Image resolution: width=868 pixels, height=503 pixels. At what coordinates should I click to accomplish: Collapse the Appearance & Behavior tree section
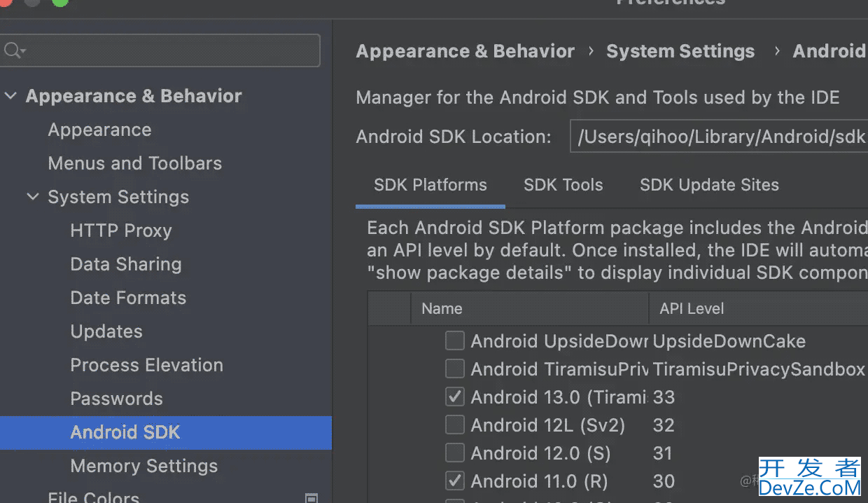pyautogui.click(x=10, y=96)
